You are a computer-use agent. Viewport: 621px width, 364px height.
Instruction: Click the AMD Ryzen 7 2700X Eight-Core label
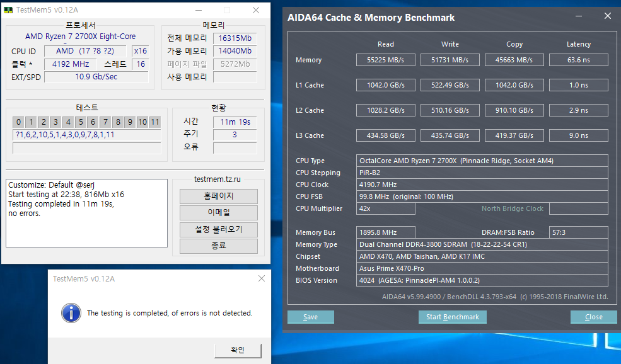81,37
